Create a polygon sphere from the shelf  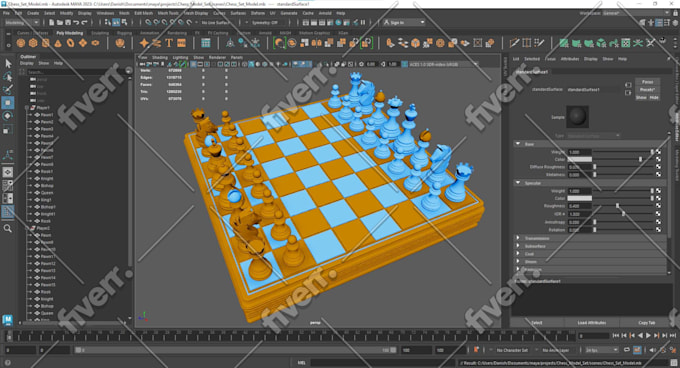(x=20, y=43)
